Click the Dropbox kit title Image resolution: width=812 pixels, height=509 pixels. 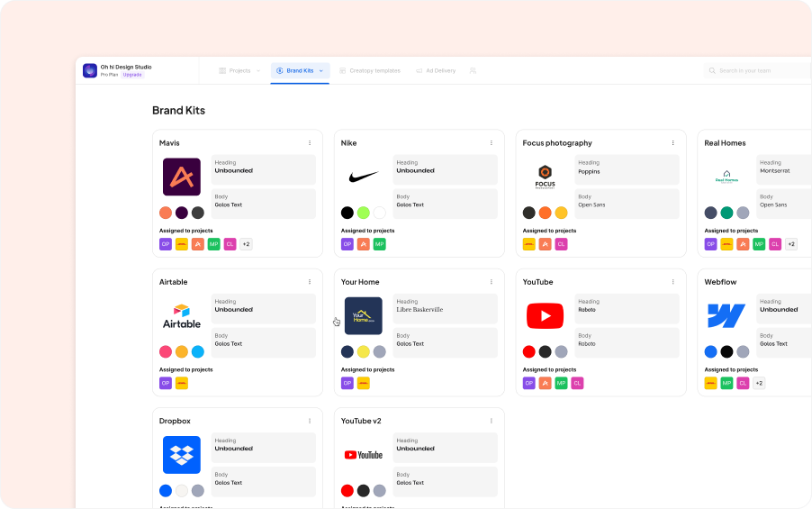[175, 421]
